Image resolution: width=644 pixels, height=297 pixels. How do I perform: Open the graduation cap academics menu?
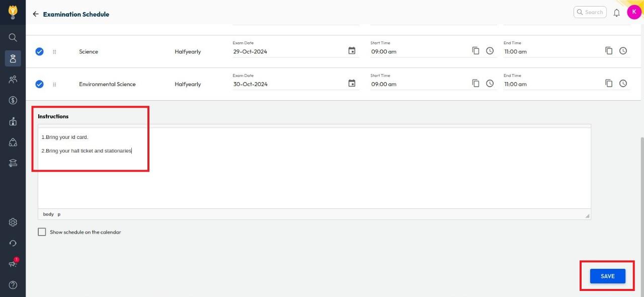click(x=13, y=163)
